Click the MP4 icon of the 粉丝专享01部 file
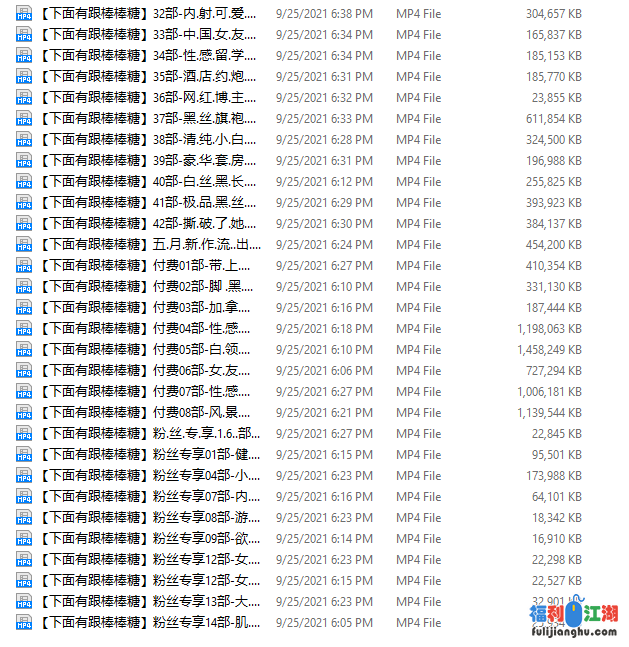The width and height of the screenshot is (629, 647). click(x=24, y=454)
